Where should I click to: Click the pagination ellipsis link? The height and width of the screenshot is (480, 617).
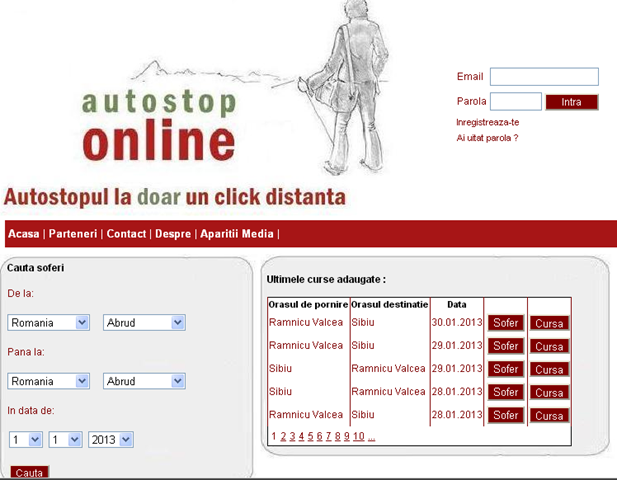[x=371, y=438]
